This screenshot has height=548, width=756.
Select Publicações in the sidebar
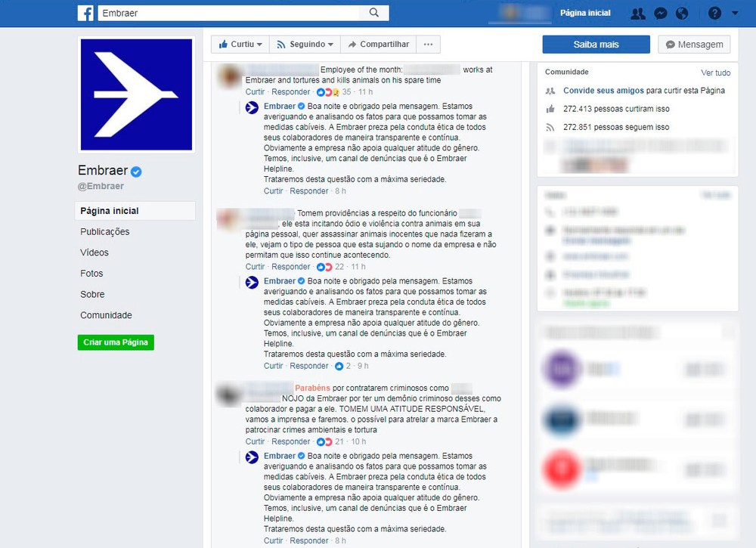click(x=104, y=232)
